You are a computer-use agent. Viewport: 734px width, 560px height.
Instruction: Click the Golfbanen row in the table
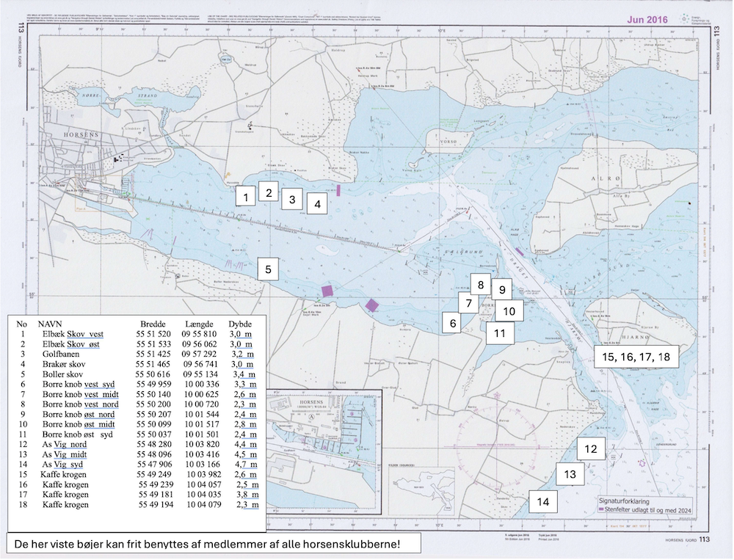point(138,353)
